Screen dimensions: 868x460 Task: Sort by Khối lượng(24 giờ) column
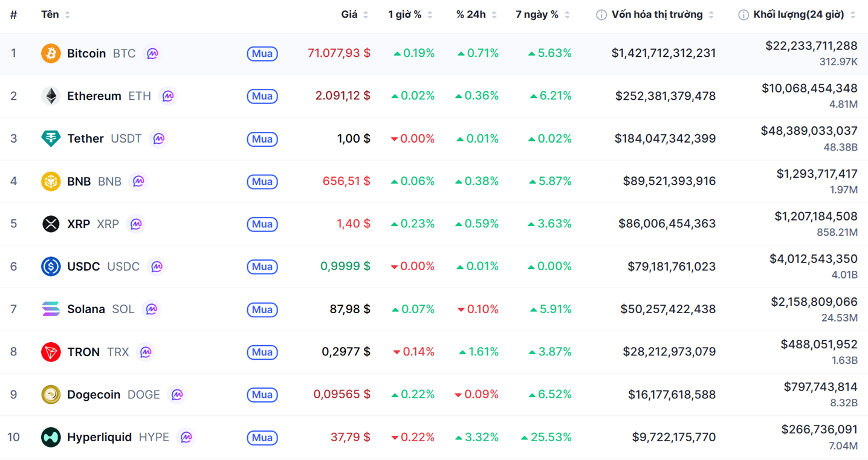pos(805,15)
